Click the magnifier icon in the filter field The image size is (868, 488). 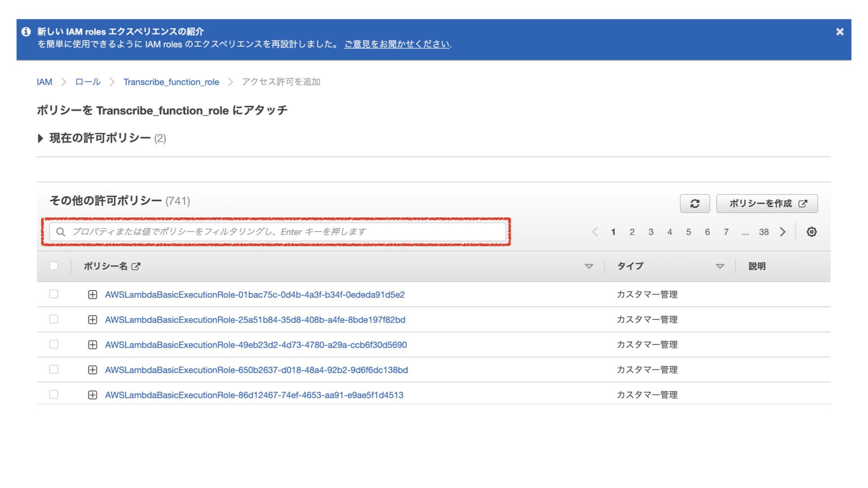tap(61, 232)
